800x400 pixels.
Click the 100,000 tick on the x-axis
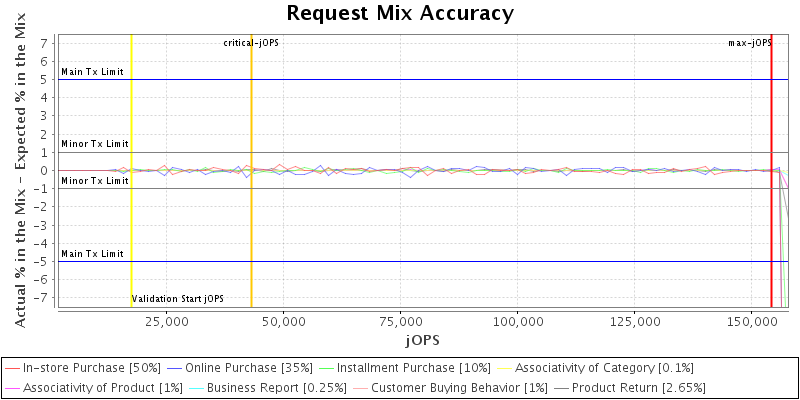point(517,323)
